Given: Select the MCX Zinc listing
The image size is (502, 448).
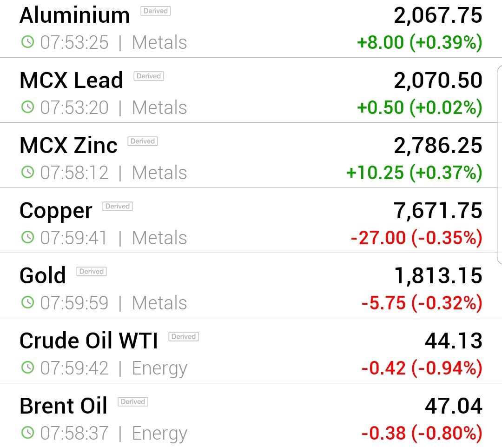Looking at the screenshot, I should click(x=251, y=155).
